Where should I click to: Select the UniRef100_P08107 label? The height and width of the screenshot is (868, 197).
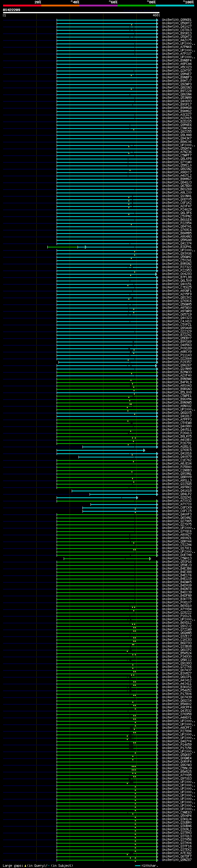[x=177, y=603]
